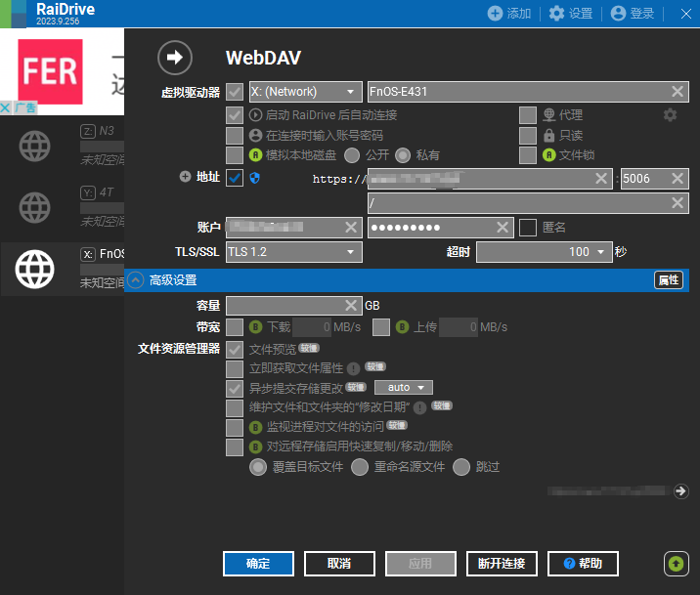700x595 pixels.
Task: Click 登录 (Login) in the title bar
Action: 633,14
